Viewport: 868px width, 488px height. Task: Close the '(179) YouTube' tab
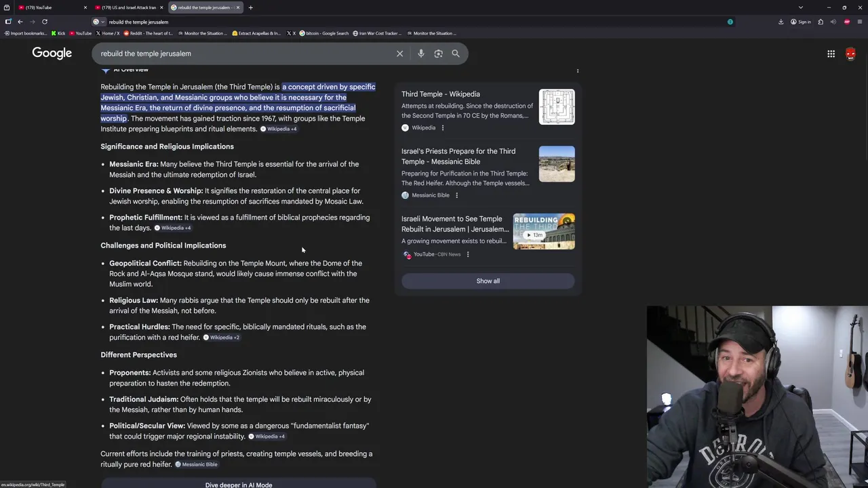click(85, 7)
